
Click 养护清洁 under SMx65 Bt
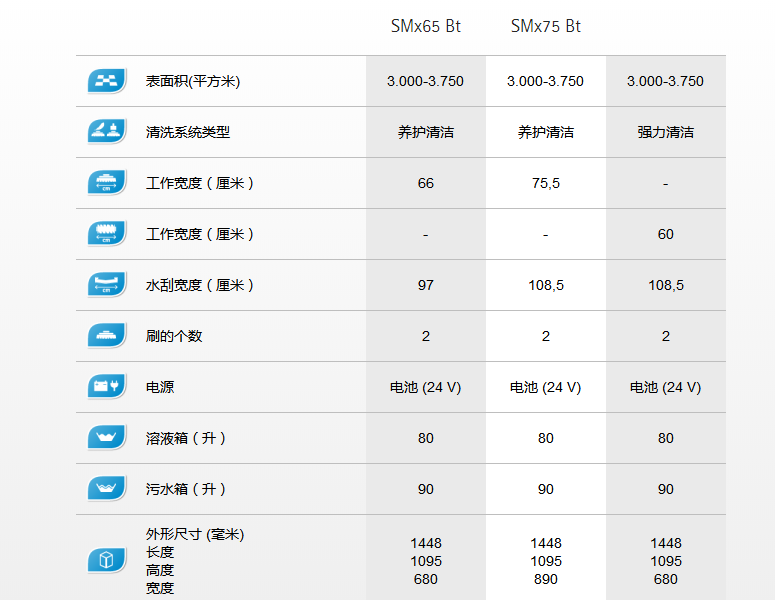click(x=426, y=132)
